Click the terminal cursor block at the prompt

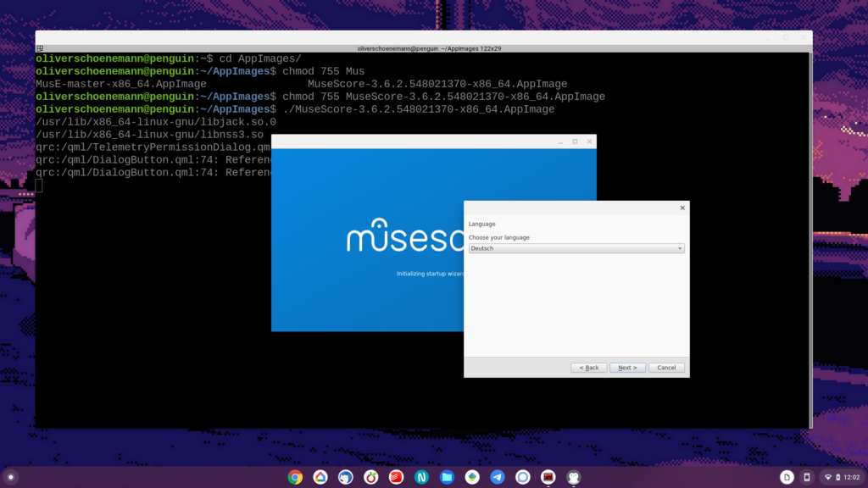coord(39,186)
